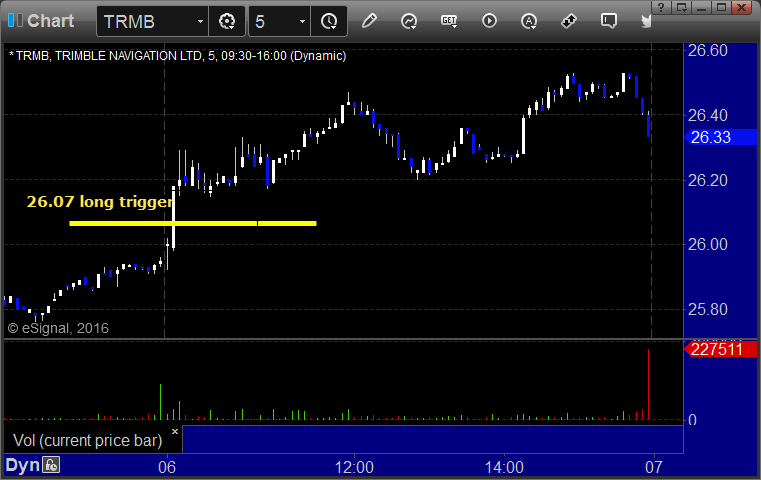Open the alerts circled-A icon
The width and height of the screenshot is (761, 480).
pos(529,21)
